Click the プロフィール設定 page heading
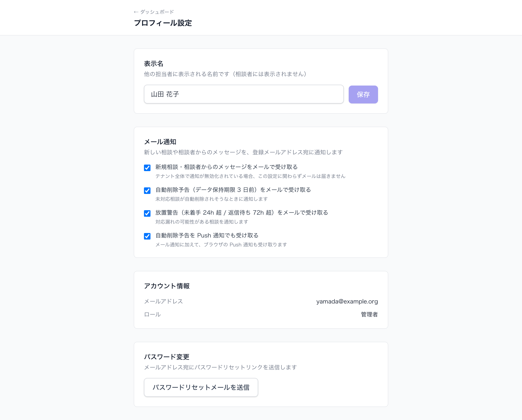This screenshot has width=522, height=420. (x=163, y=23)
